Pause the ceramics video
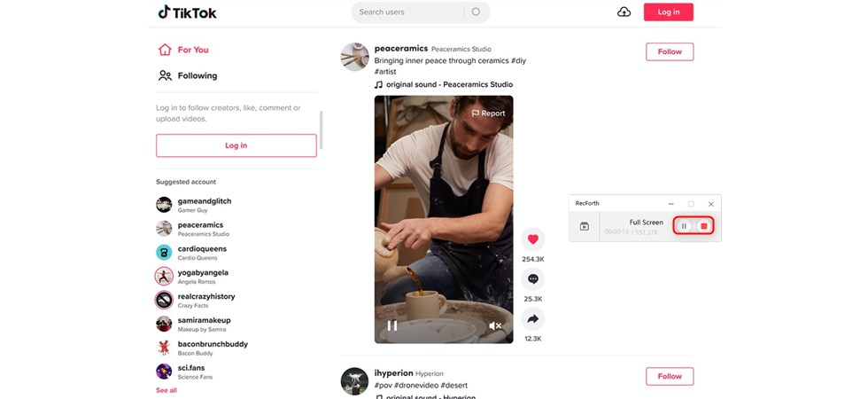Screen dimensions: 868x399 [391, 325]
